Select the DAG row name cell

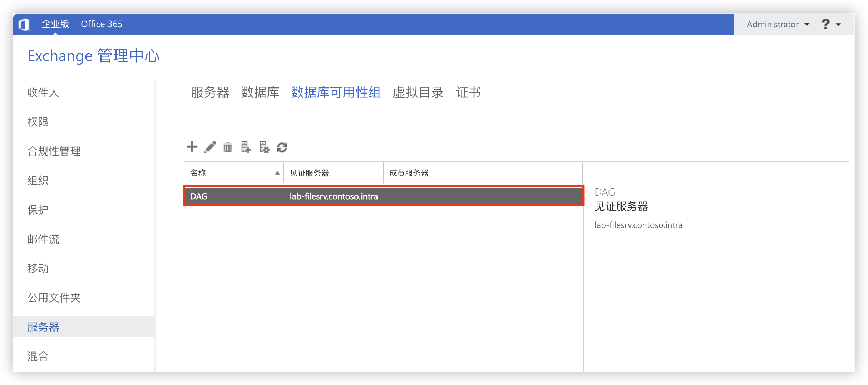pos(199,196)
